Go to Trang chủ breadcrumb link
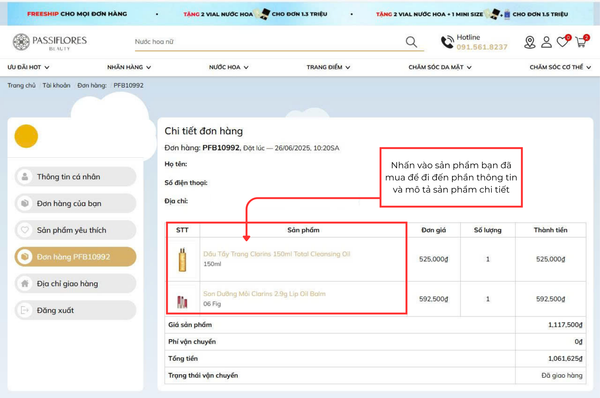This screenshot has width=600, height=398. click(x=21, y=85)
